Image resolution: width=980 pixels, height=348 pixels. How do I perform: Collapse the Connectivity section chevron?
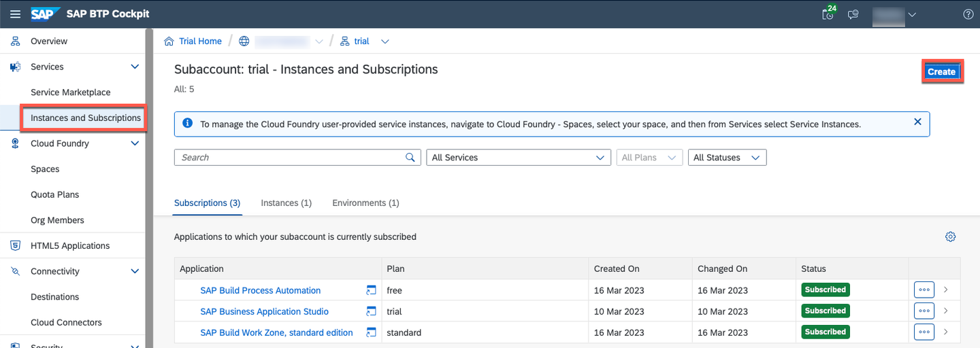point(135,271)
